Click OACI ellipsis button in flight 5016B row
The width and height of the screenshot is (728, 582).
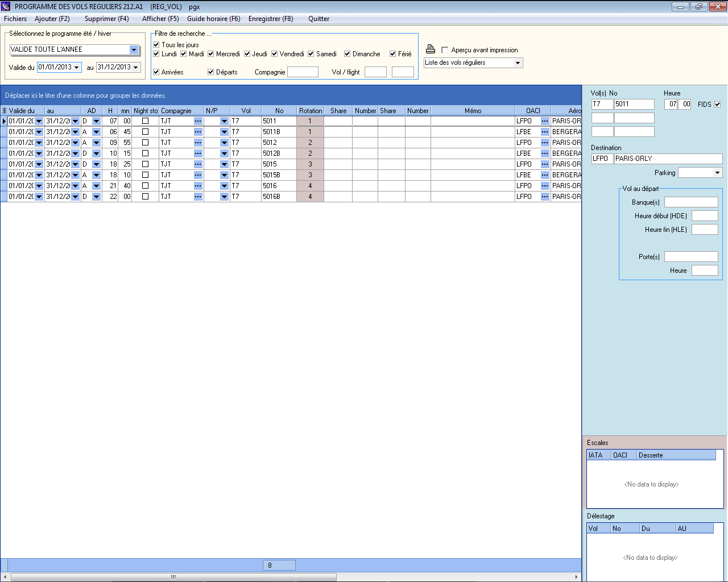(x=545, y=197)
